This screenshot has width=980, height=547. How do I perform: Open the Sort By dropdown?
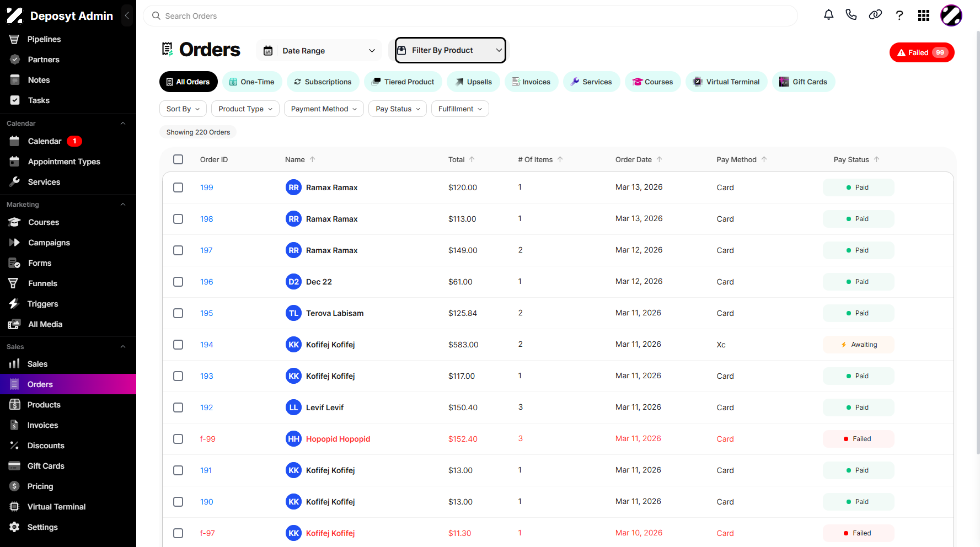click(x=183, y=109)
